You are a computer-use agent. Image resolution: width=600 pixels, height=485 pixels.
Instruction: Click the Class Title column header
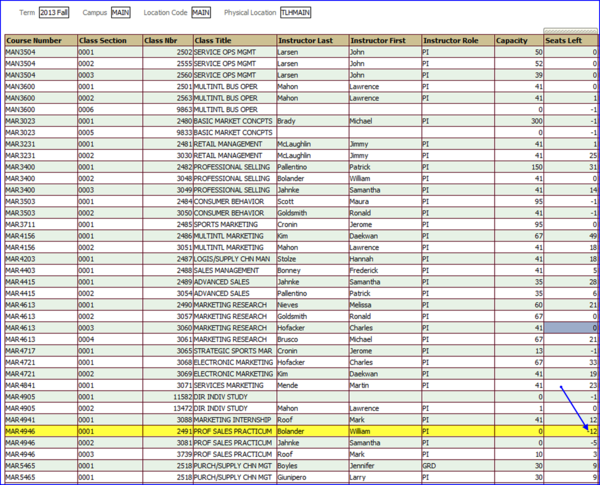[235, 41]
